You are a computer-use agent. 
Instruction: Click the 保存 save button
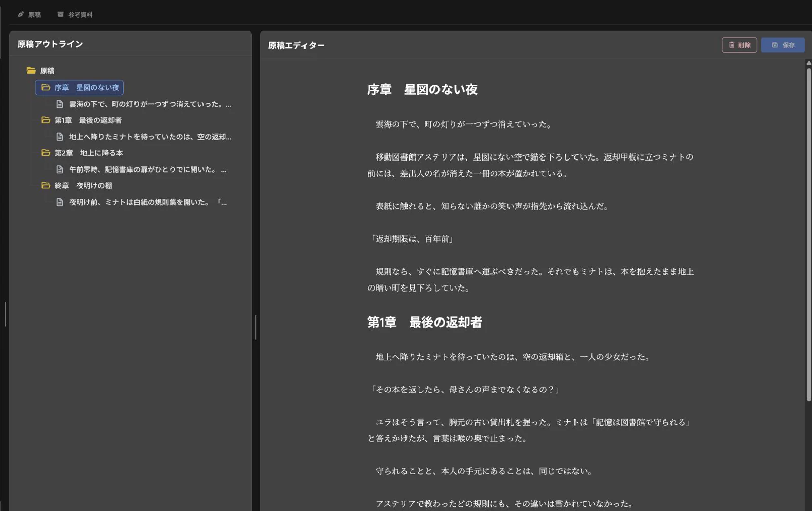click(783, 45)
